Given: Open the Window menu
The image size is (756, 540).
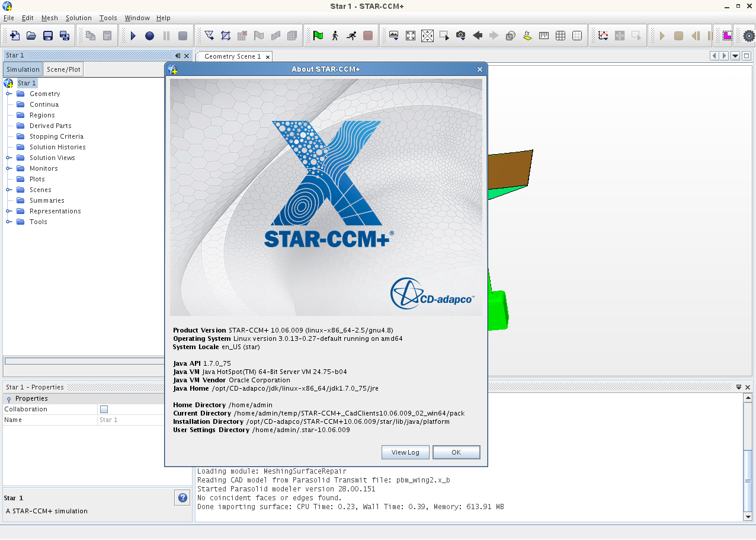Looking at the screenshot, I should click(x=137, y=18).
